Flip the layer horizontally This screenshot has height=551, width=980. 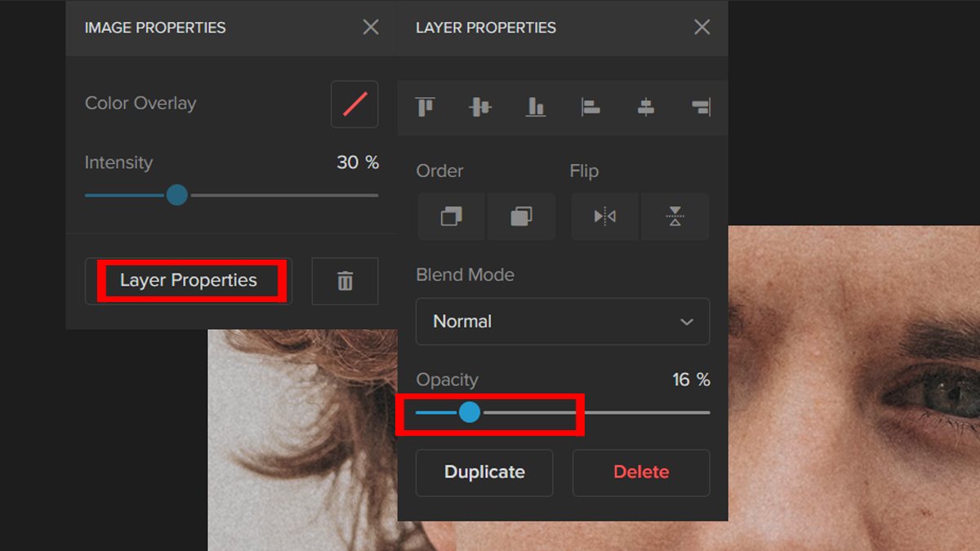pos(605,216)
